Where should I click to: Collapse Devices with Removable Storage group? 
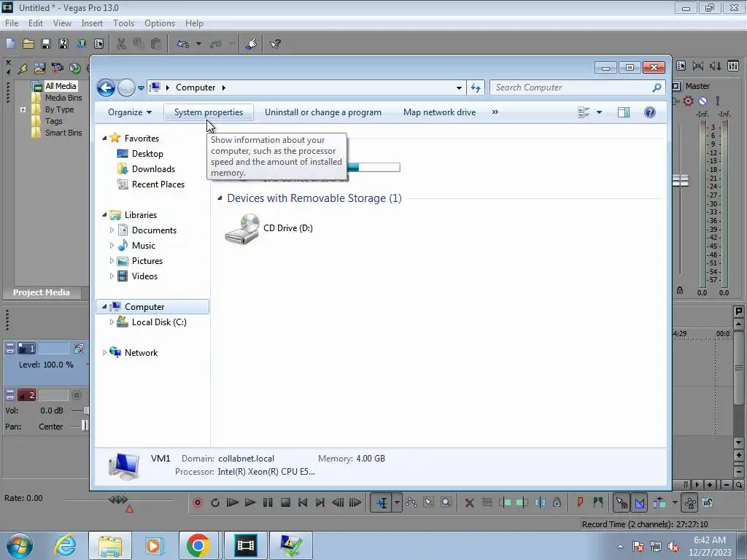[x=220, y=198]
